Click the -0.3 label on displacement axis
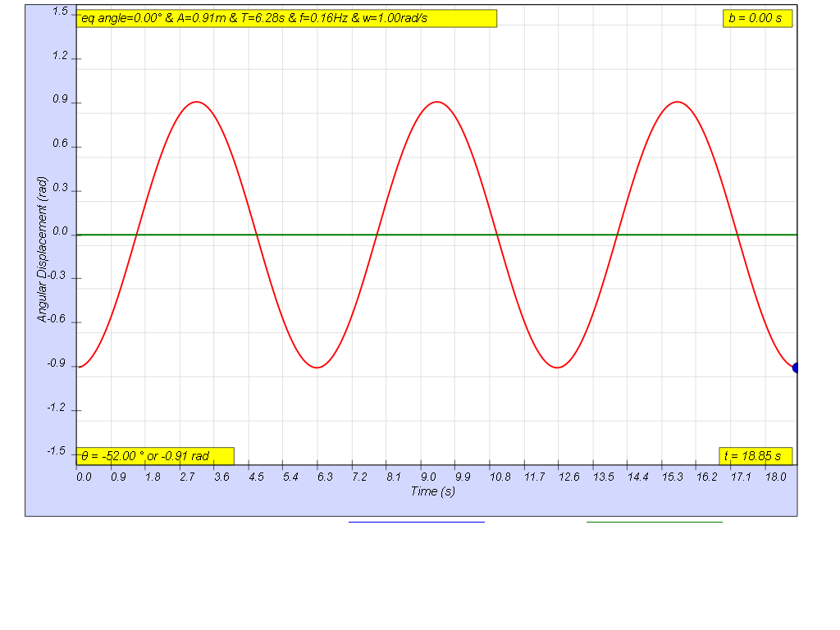The width and height of the screenshot is (840, 630). 57,276
